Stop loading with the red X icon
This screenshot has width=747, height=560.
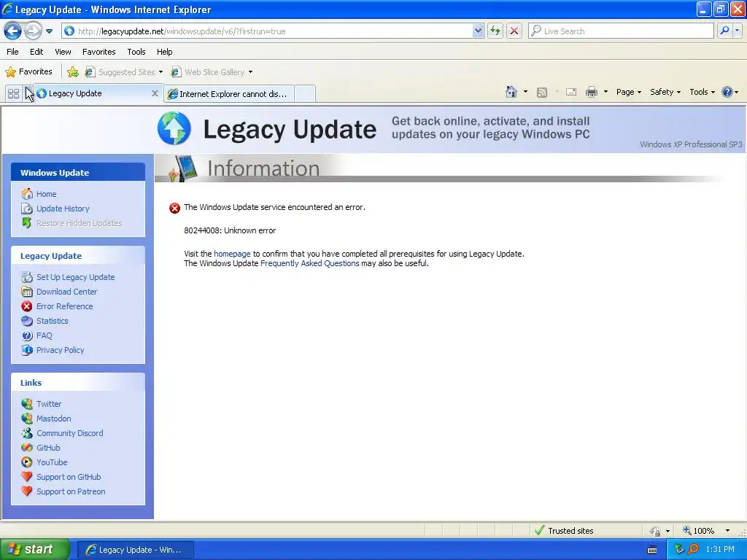click(514, 31)
